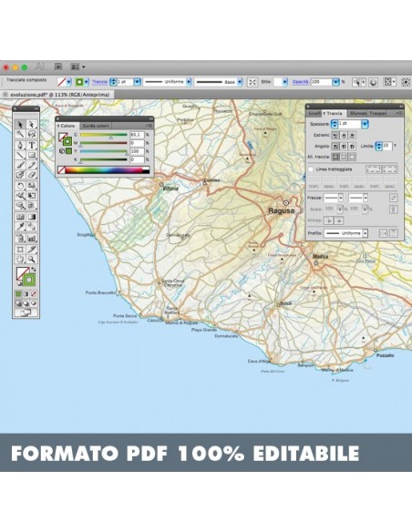Enable the Linea tratteggiata checkbox
This screenshot has width=412, height=532.
[310, 169]
